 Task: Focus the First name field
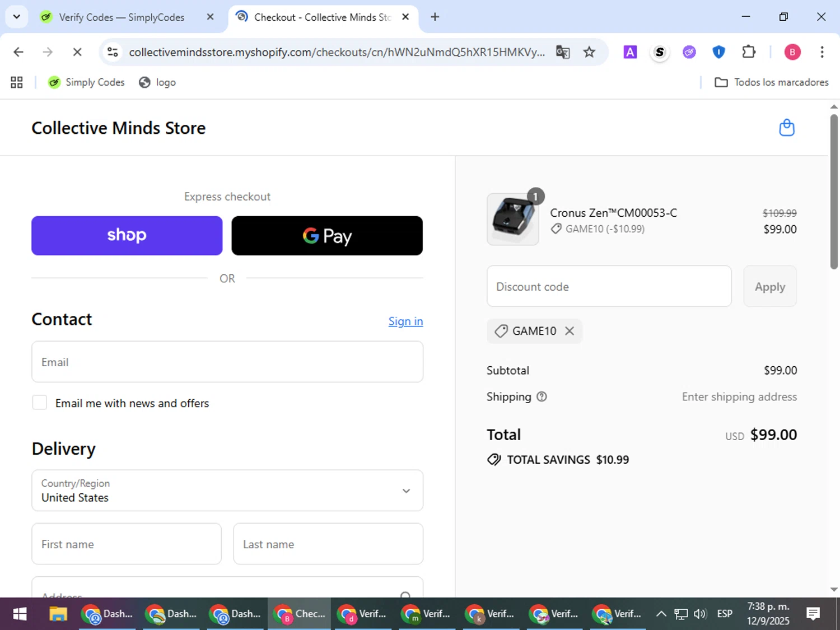coord(127,544)
